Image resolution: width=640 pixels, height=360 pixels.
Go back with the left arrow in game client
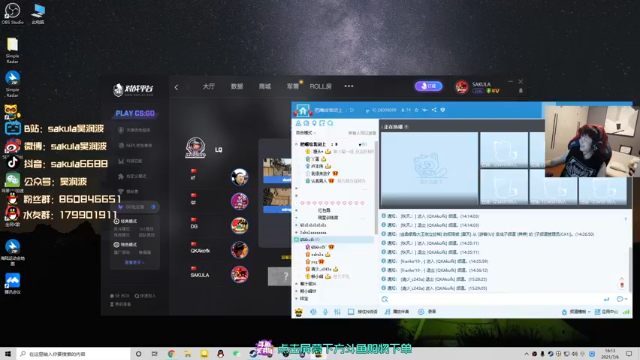tap(176, 87)
